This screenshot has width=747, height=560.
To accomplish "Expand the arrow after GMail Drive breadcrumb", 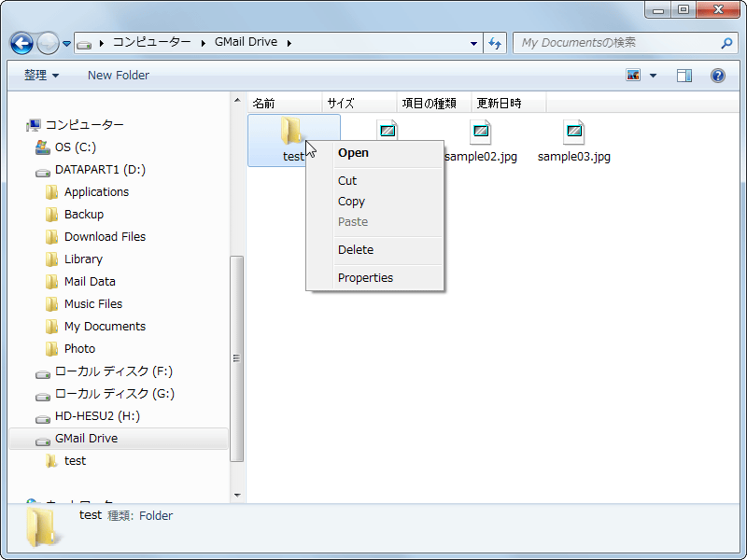I will 289,43.
